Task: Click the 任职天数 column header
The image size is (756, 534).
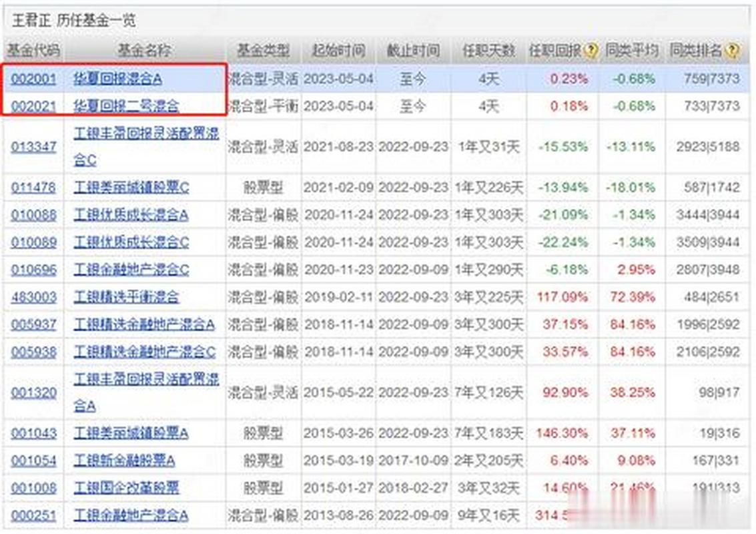Action: click(488, 50)
